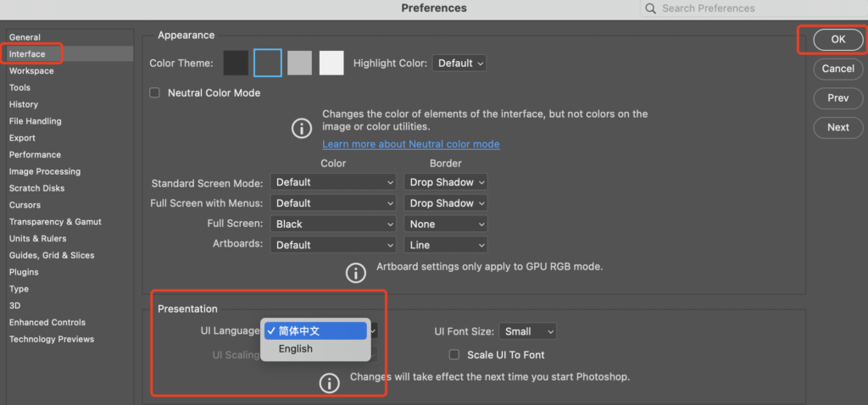
Task: Click the search magnifier icon
Action: pyautogui.click(x=651, y=8)
